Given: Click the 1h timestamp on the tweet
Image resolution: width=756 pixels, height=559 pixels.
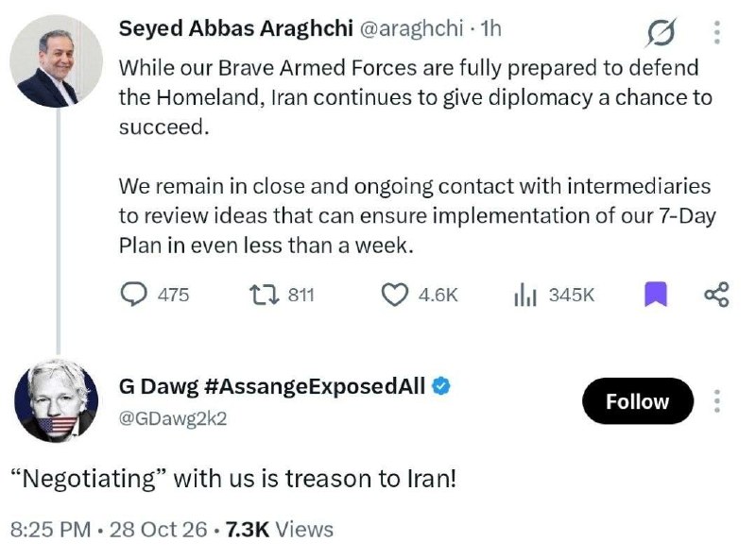Looking at the screenshot, I should [x=490, y=28].
